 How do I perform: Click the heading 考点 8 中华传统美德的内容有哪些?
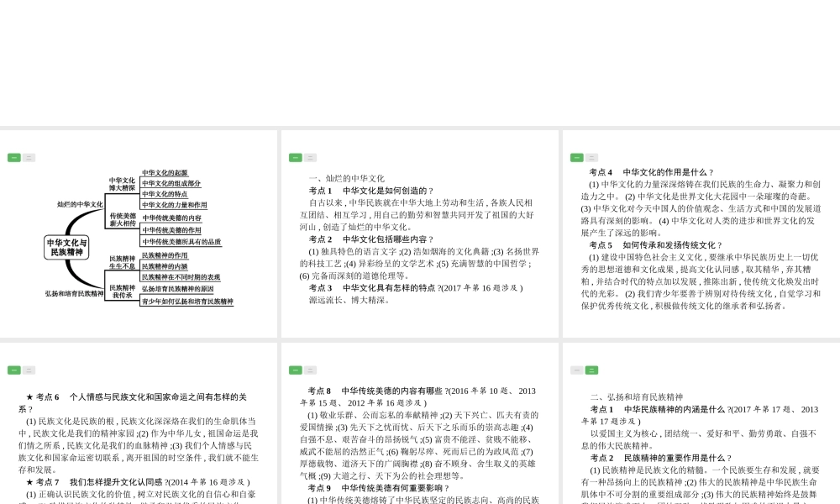point(417,396)
